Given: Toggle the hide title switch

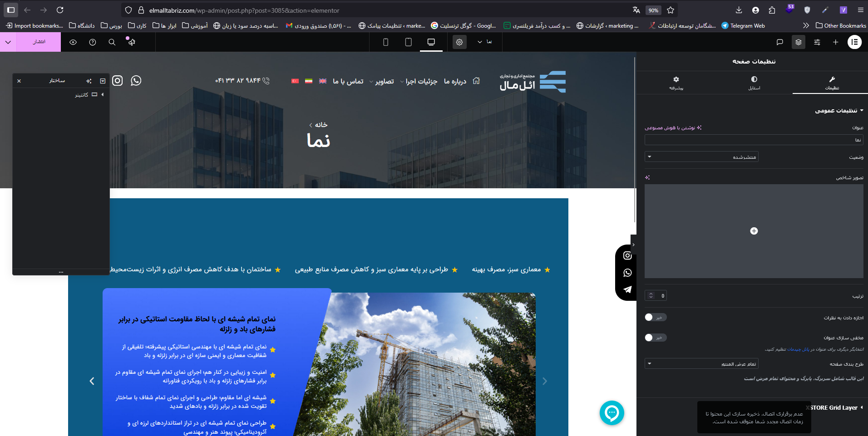Looking at the screenshot, I should pyautogui.click(x=655, y=338).
